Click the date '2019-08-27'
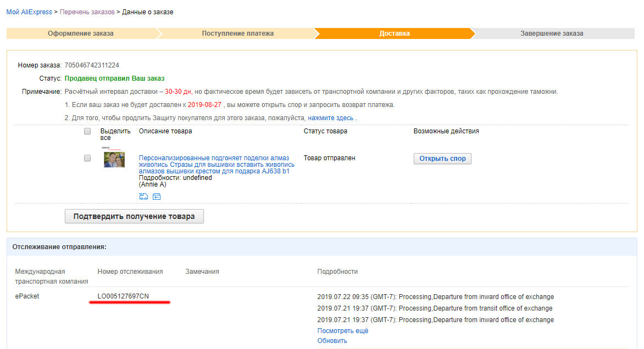644x349 pixels. tap(204, 105)
